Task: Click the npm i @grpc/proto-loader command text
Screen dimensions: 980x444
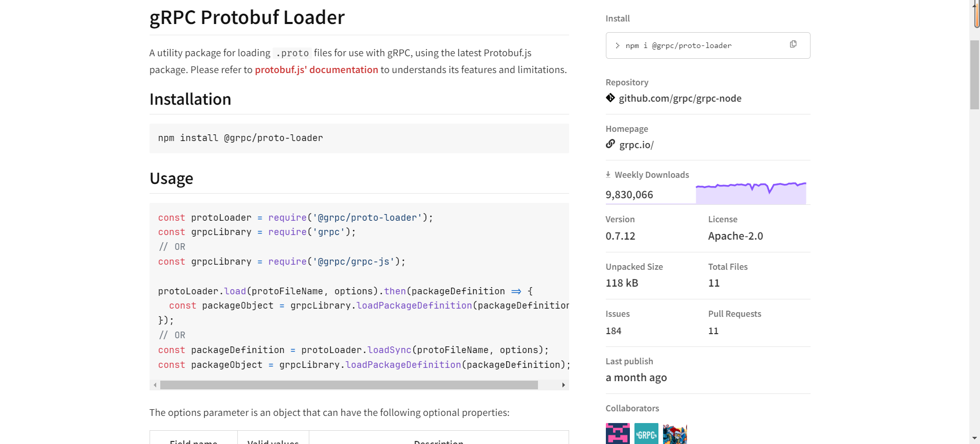Action: [x=678, y=45]
